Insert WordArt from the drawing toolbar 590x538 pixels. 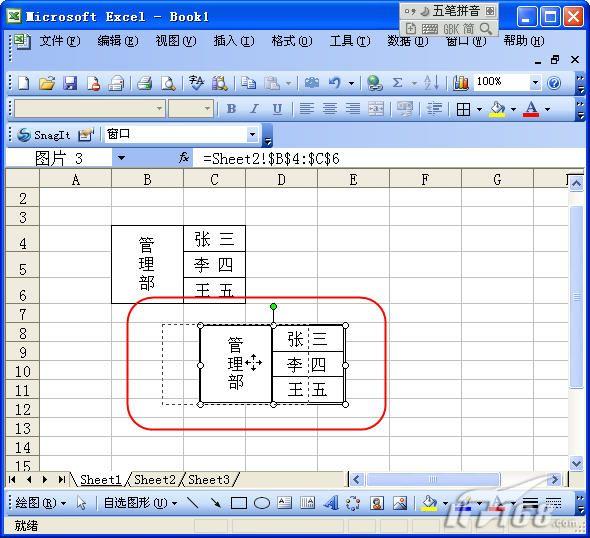tap(331, 503)
